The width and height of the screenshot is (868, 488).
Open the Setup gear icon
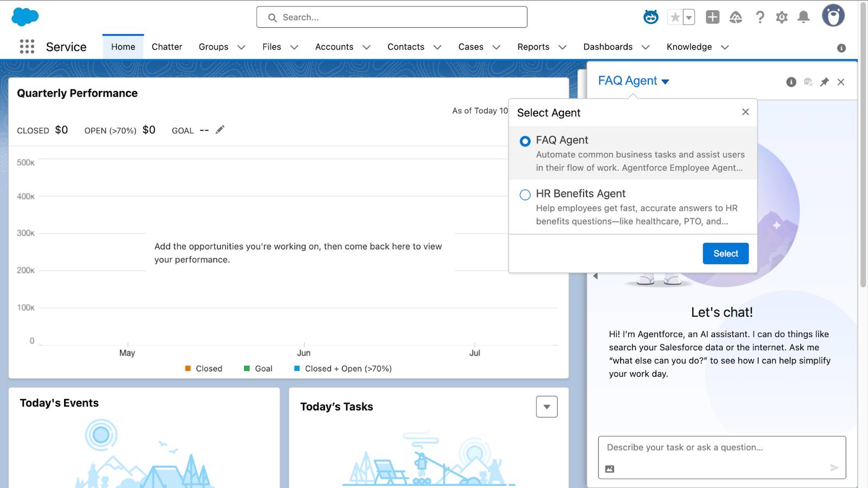coord(782,17)
